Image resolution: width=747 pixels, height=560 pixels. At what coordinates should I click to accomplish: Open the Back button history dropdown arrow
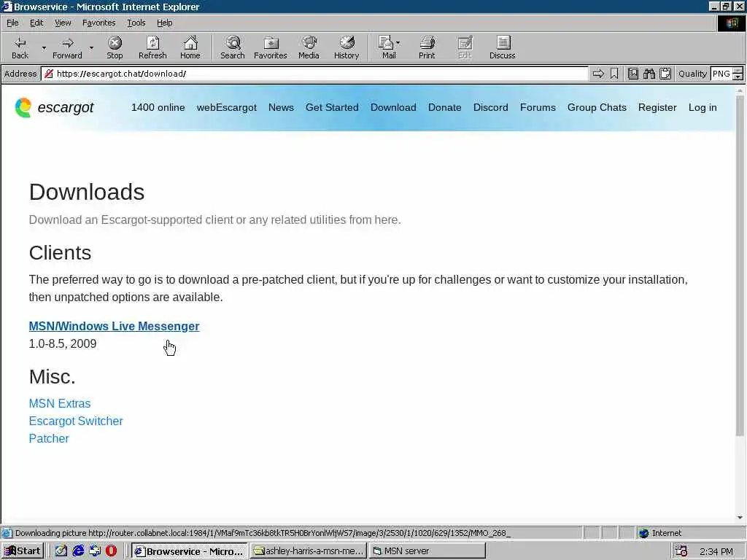coord(44,47)
